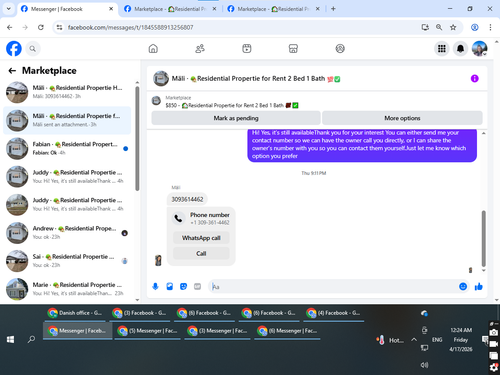
Task: Send a thumbs-up like
Action: 479,286
